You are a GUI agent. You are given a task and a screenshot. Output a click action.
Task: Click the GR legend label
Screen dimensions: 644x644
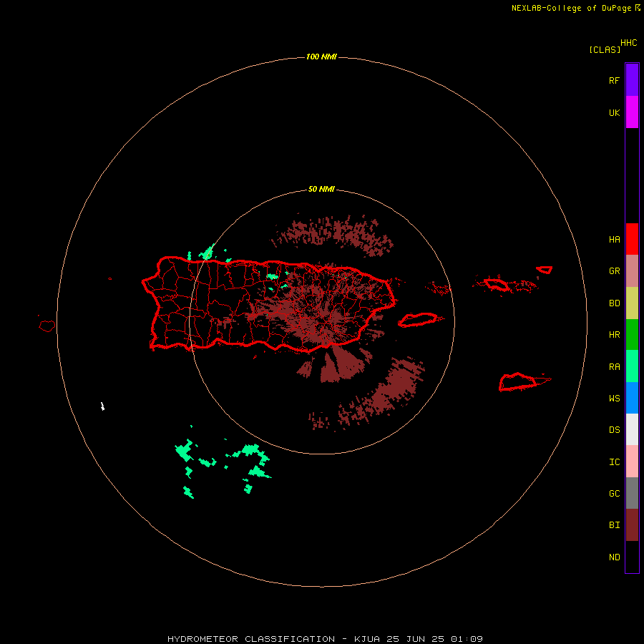click(x=614, y=271)
